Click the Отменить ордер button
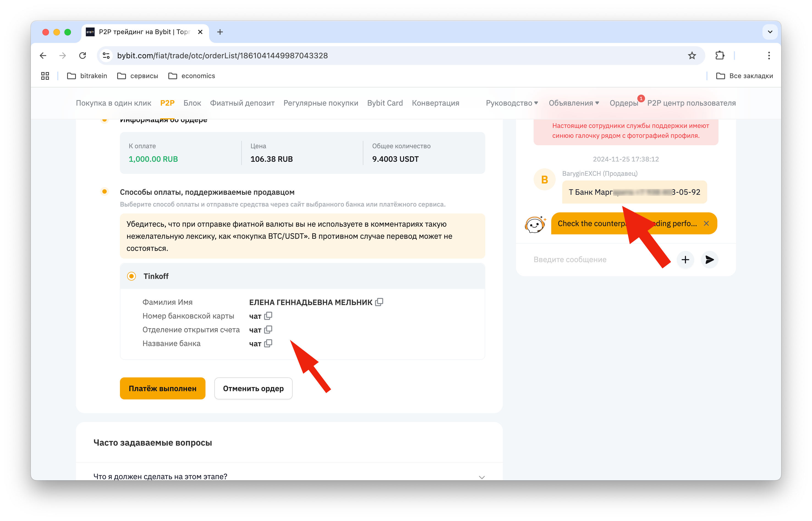 click(253, 388)
